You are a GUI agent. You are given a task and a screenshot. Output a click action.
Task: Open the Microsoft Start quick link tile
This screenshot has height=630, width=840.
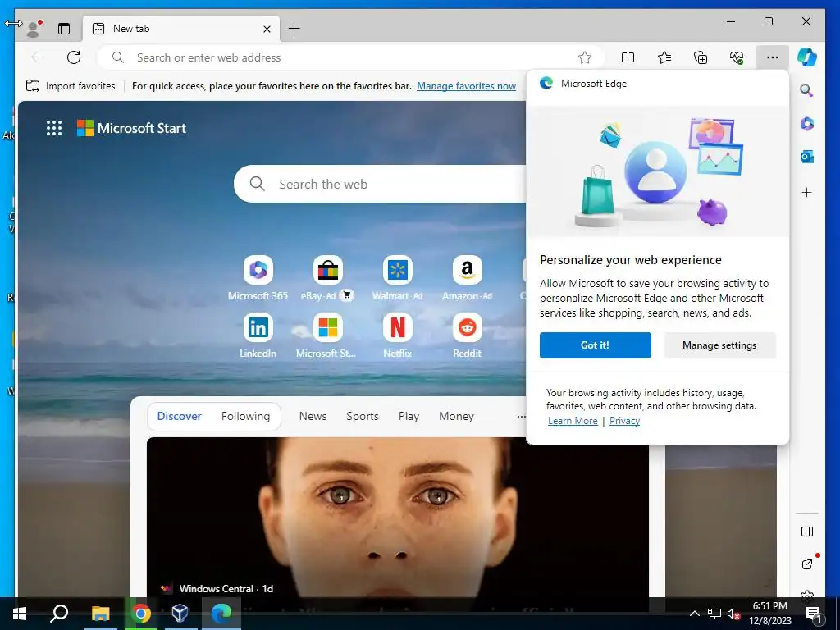tap(327, 336)
